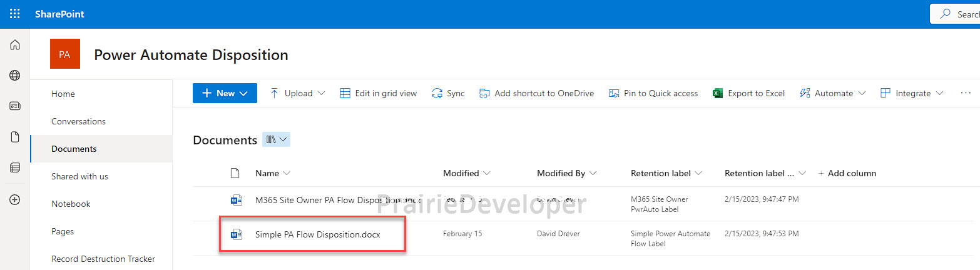Screen dimensions: 980x270
Task: Click the February 15 modified date cell
Action: [x=462, y=234]
